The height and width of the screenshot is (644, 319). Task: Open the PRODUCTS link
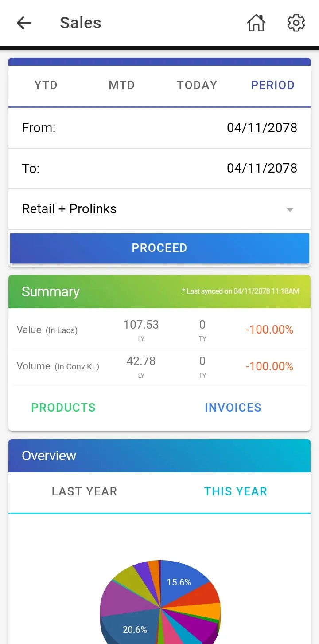click(x=63, y=408)
